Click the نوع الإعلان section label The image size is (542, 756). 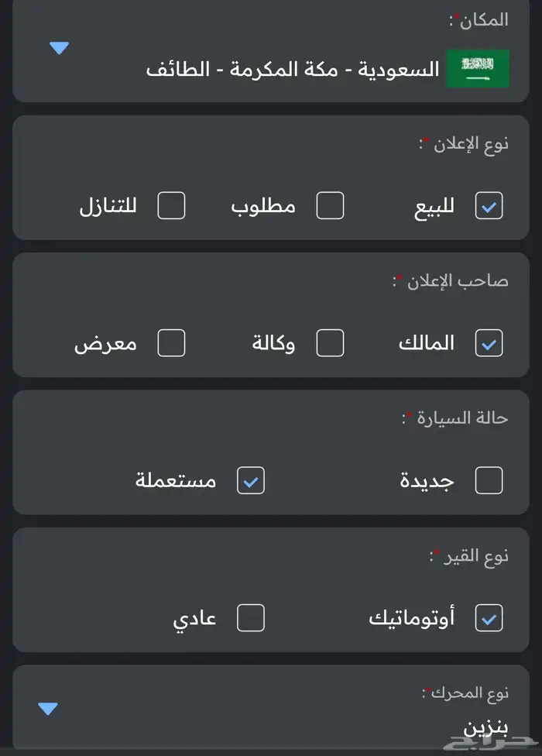[465, 143]
